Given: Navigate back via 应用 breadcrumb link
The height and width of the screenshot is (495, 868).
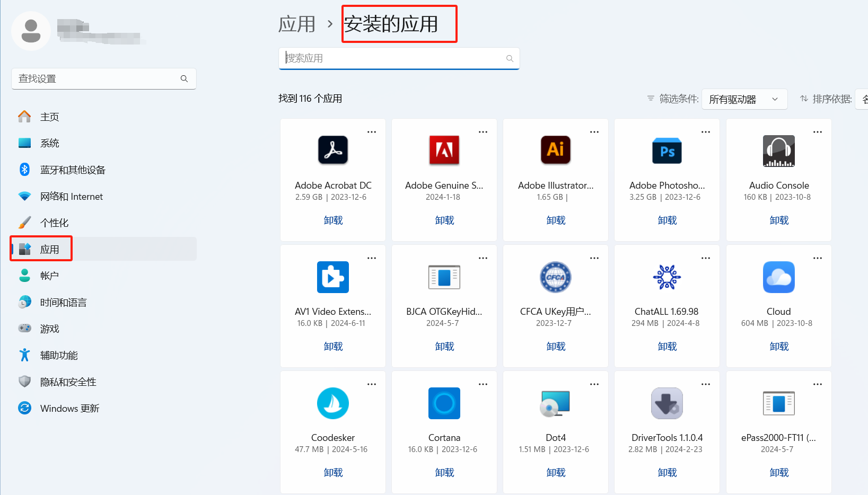Looking at the screenshot, I should coord(297,24).
